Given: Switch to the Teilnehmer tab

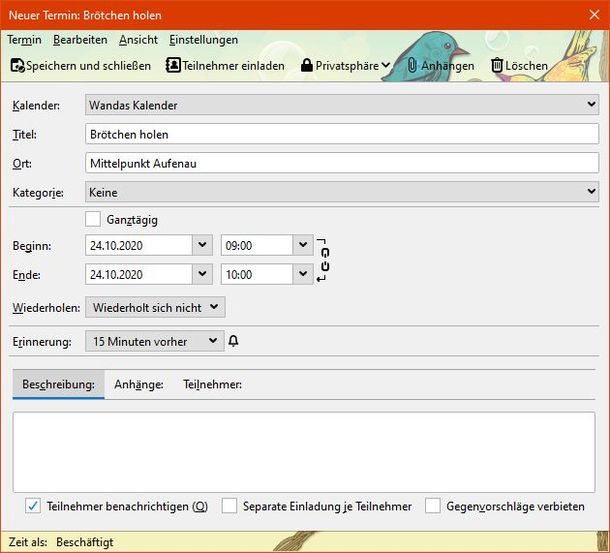Looking at the screenshot, I should pos(213,384).
